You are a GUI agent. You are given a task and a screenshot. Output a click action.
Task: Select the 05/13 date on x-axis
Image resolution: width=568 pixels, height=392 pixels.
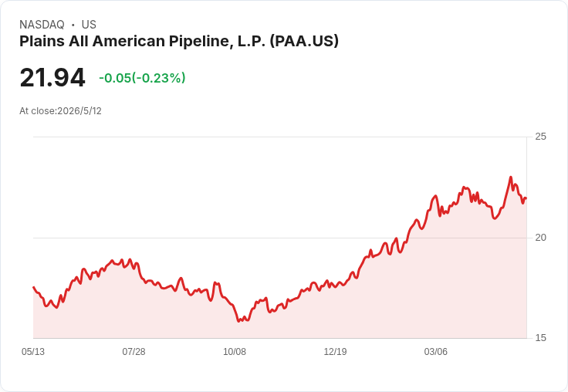coord(33,352)
